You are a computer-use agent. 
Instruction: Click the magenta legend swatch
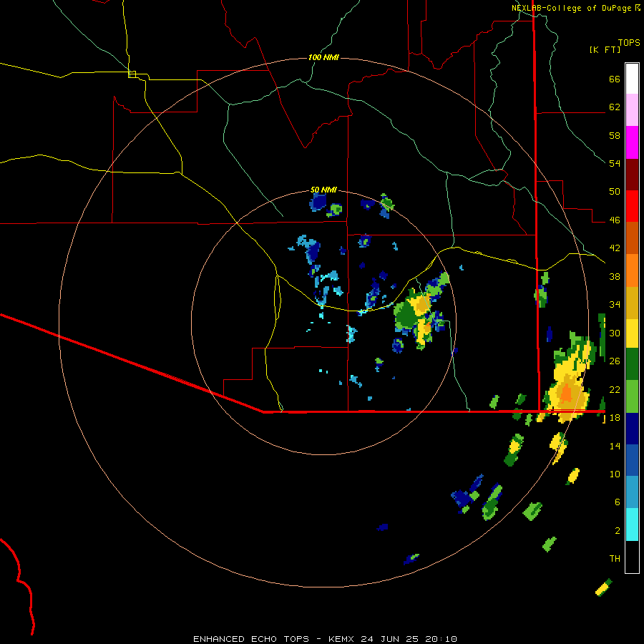tap(632, 142)
